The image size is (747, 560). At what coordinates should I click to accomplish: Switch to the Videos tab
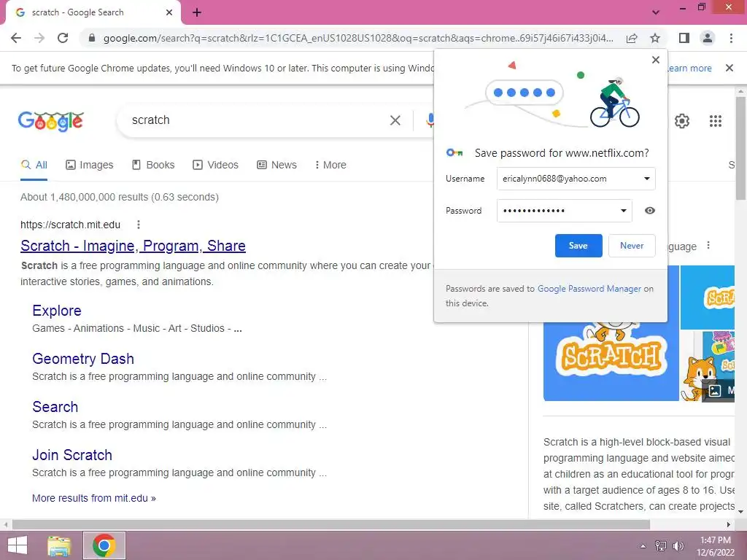click(215, 165)
